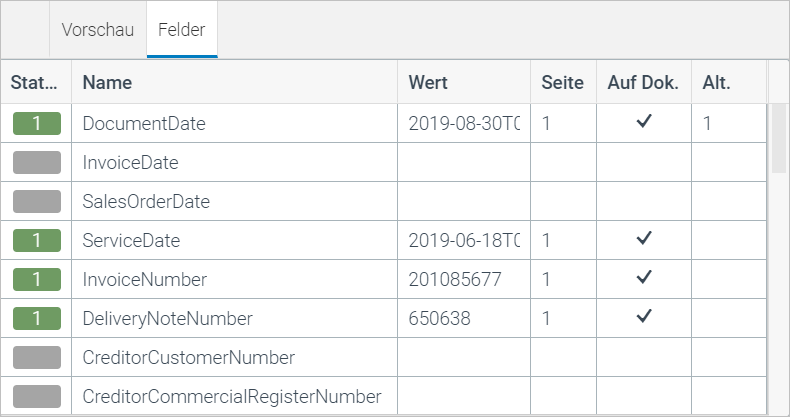Viewport: 790px width, 417px height.
Task: Switch to the Vorschau tab
Action: tap(97, 29)
